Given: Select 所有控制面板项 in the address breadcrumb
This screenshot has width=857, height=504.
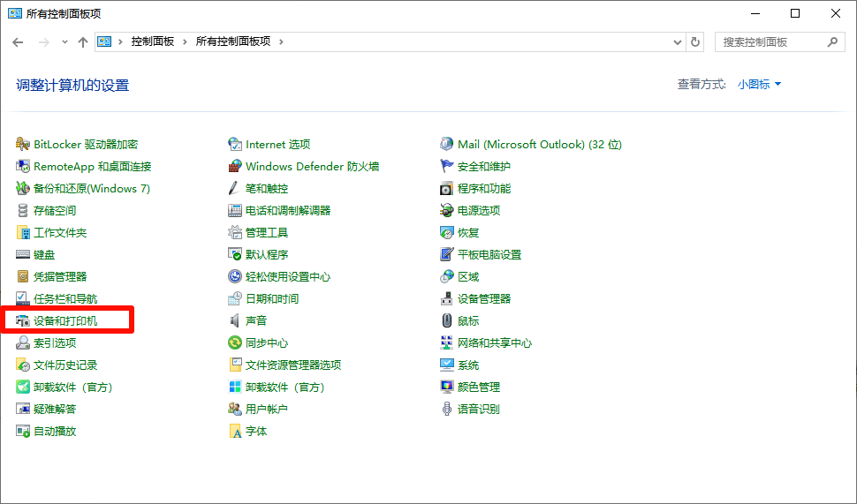Looking at the screenshot, I should (233, 41).
